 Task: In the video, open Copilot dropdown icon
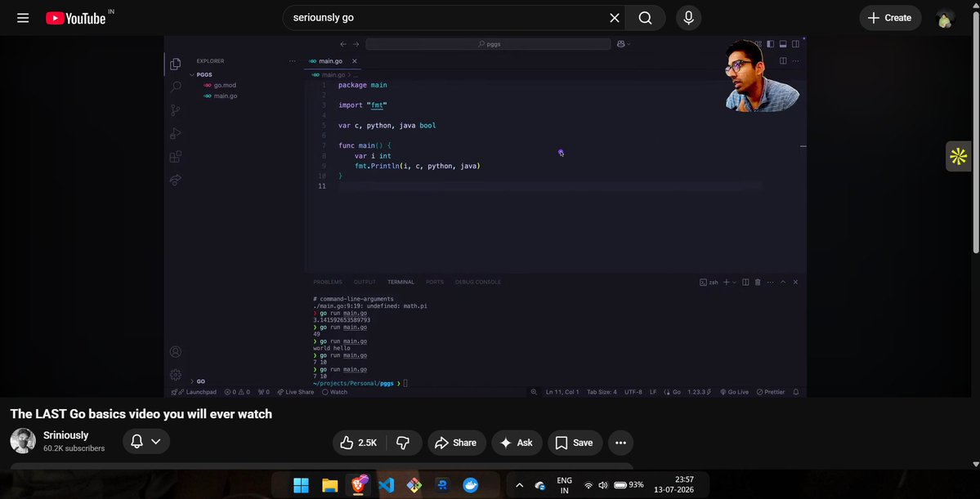tap(623, 44)
